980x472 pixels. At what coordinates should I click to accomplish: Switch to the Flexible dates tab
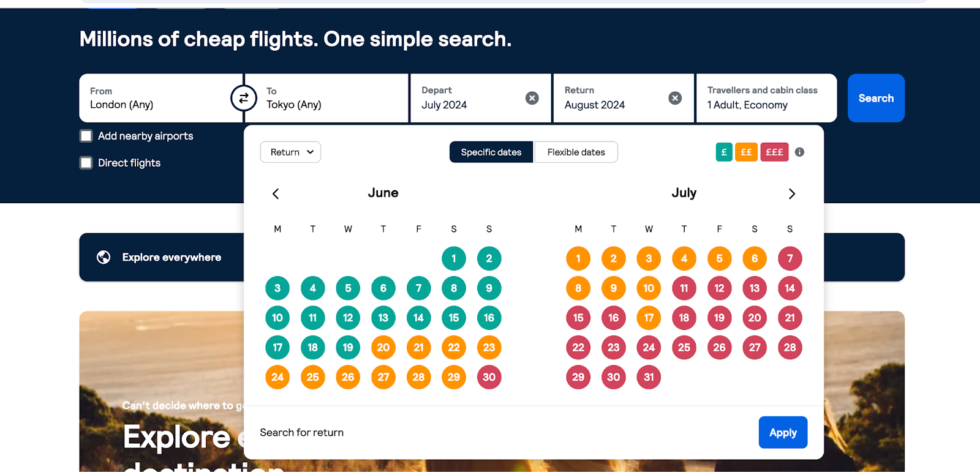coord(575,152)
